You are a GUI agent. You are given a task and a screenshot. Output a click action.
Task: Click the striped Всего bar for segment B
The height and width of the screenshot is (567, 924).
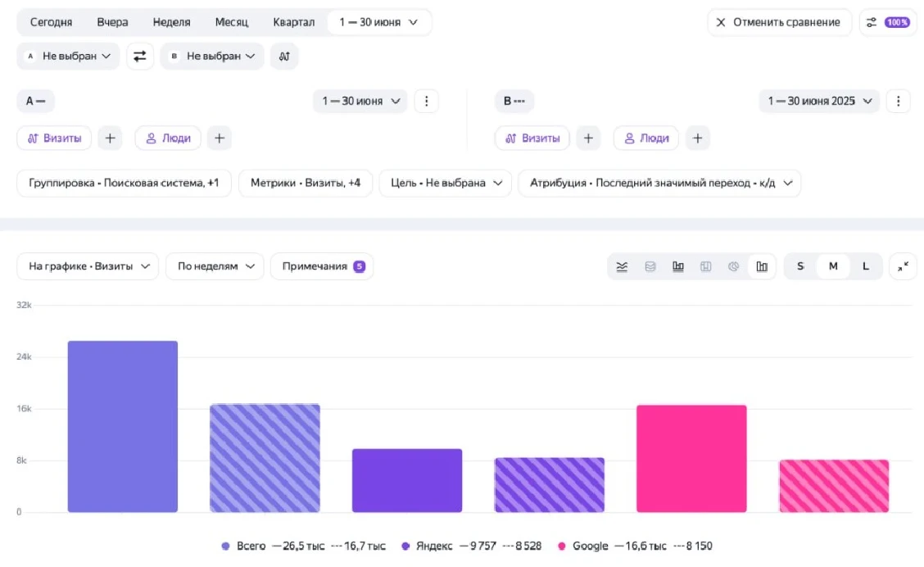pyautogui.click(x=265, y=458)
